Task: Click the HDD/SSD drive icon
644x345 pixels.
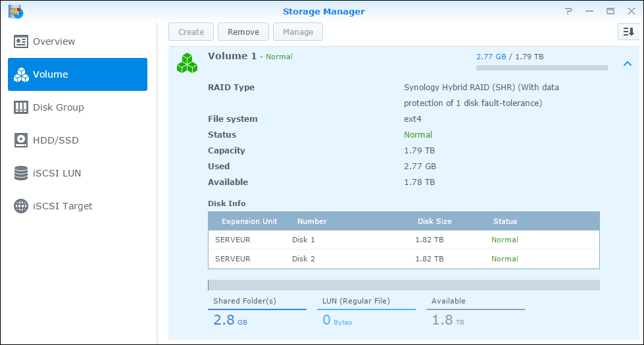Action: (21, 140)
